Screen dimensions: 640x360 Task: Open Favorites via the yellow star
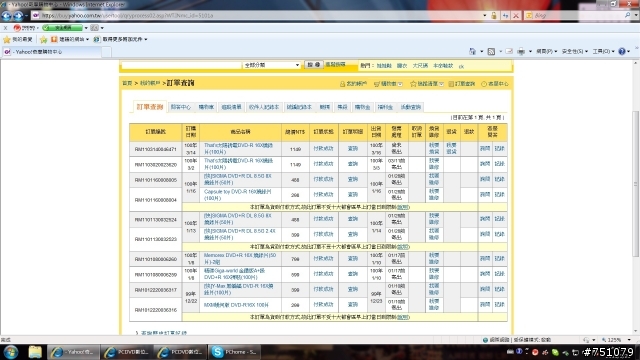coord(7,39)
